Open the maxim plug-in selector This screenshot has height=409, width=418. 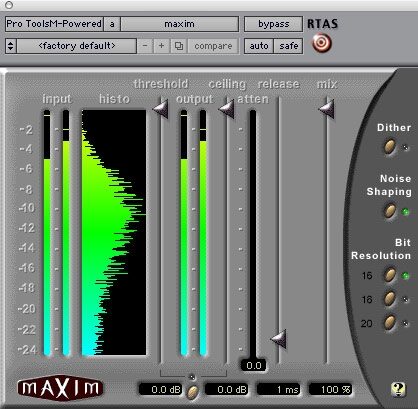(179, 24)
